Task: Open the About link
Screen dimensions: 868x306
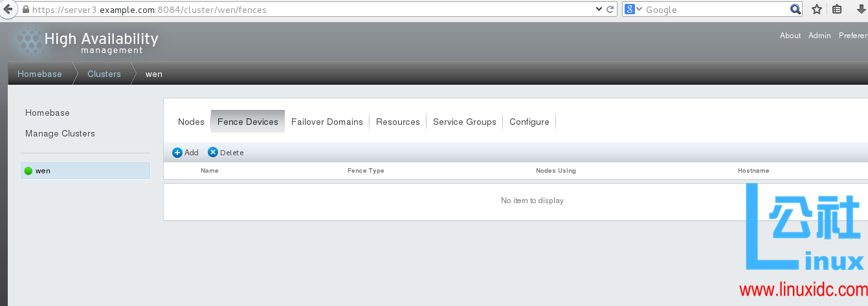Action: pos(790,36)
